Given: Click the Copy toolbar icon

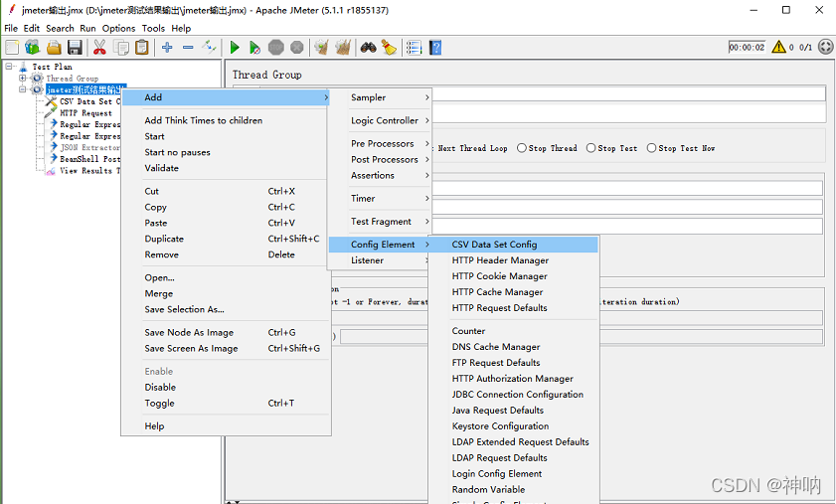Looking at the screenshot, I should click(121, 48).
